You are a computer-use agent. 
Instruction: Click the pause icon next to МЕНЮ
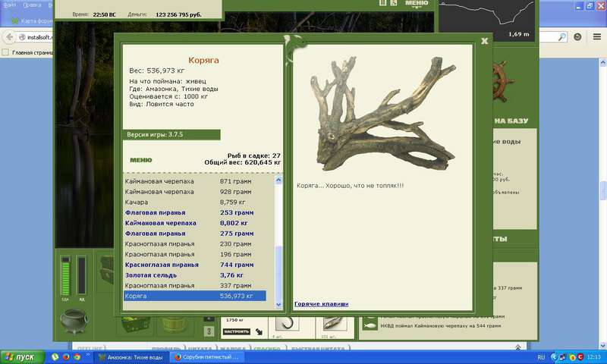pyautogui.click(x=383, y=3)
